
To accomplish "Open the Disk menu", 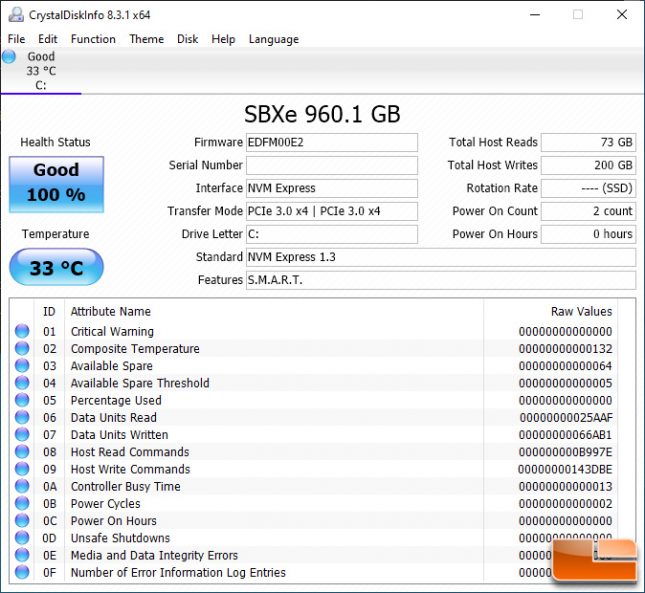I will click(188, 39).
